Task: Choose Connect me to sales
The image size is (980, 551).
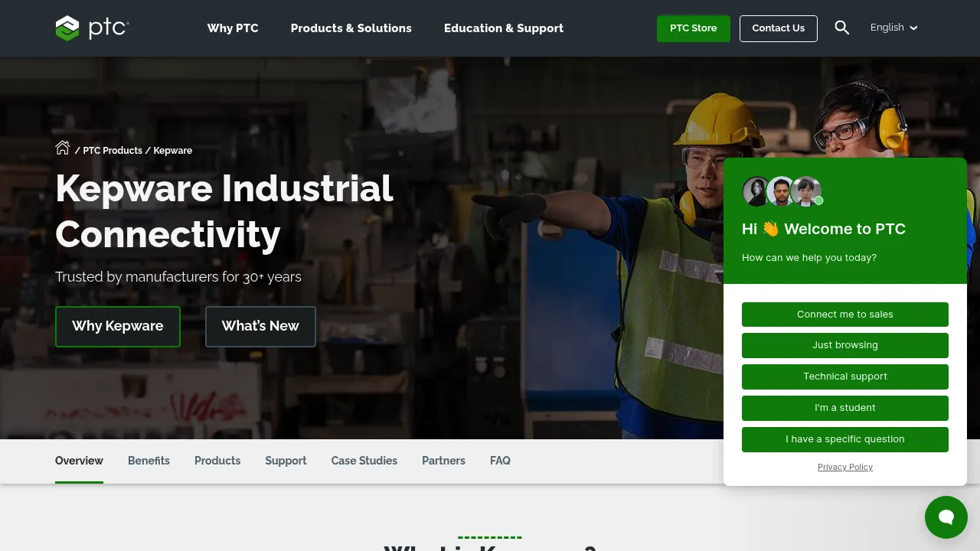Action: (845, 315)
